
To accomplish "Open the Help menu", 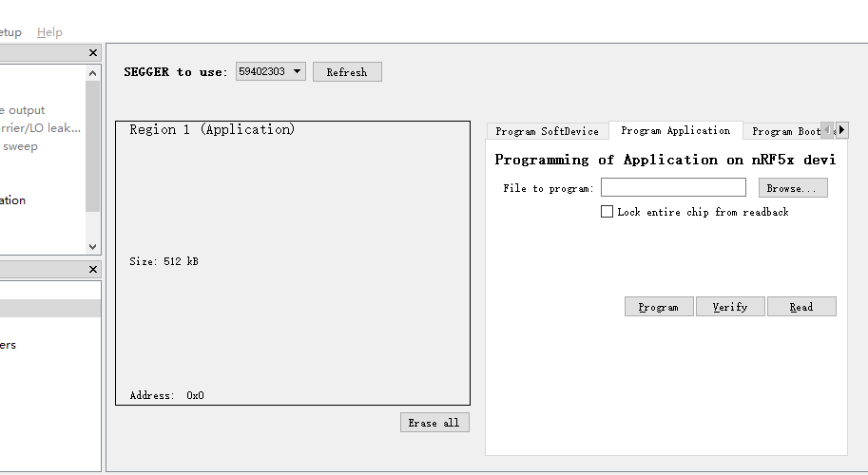I will coord(49,32).
